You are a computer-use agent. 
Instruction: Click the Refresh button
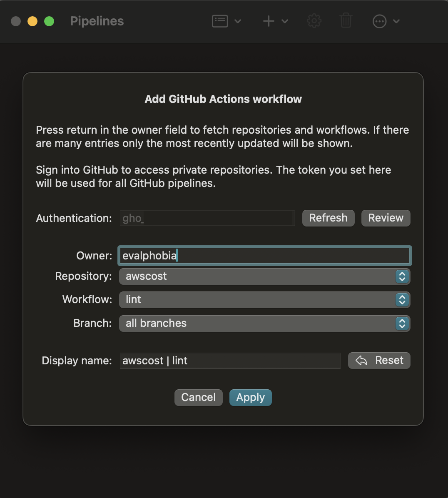(329, 218)
